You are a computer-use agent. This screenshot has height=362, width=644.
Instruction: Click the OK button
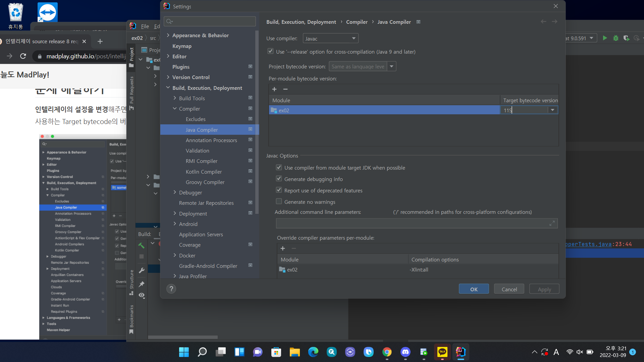pos(474,289)
